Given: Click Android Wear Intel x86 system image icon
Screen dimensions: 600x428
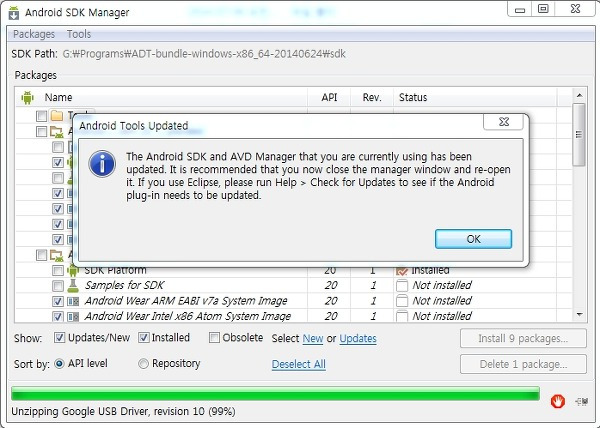Looking at the screenshot, I should tap(73, 316).
